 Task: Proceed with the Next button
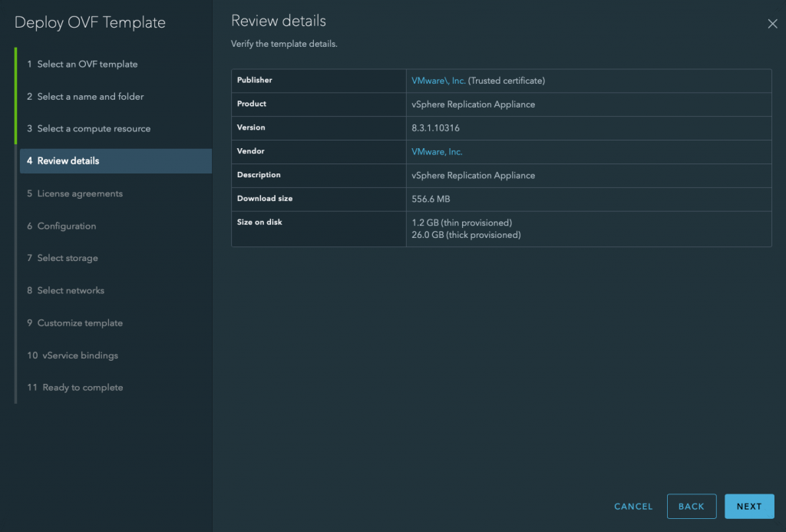[x=749, y=507]
